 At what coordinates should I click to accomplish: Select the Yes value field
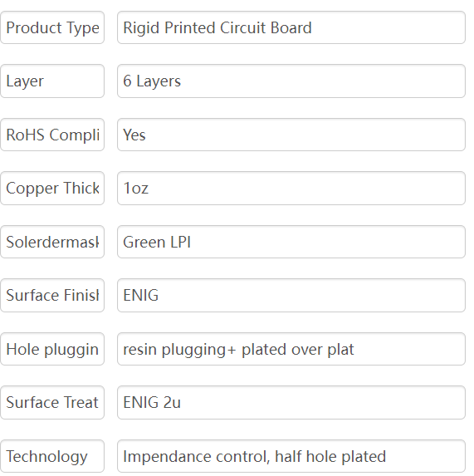click(x=291, y=135)
